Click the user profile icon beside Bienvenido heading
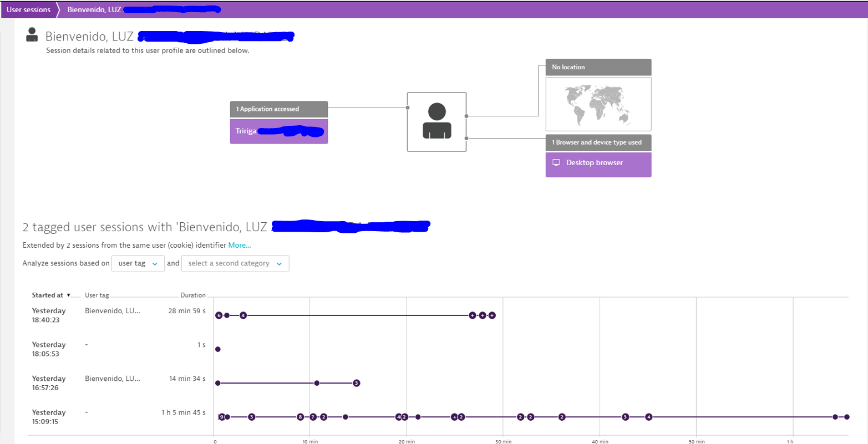Image resolution: width=868 pixels, height=444 pixels. 32,35
